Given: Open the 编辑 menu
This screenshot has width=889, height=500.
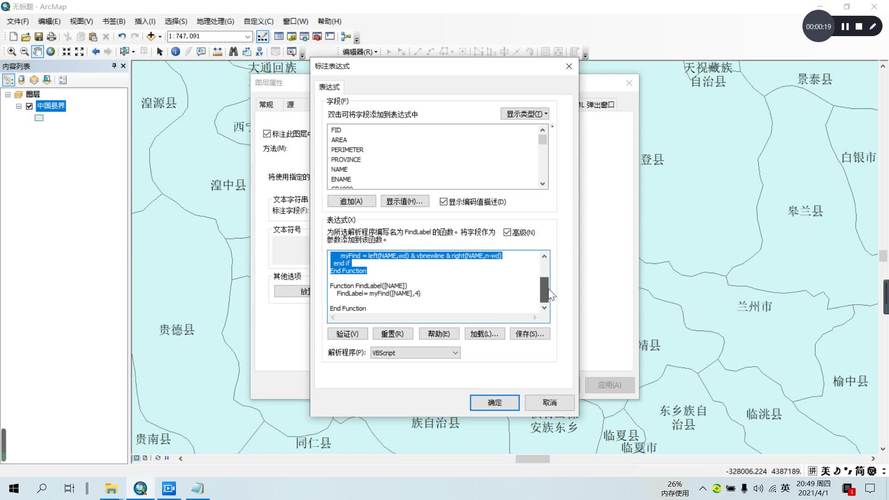Looking at the screenshot, I should [49, 21].
